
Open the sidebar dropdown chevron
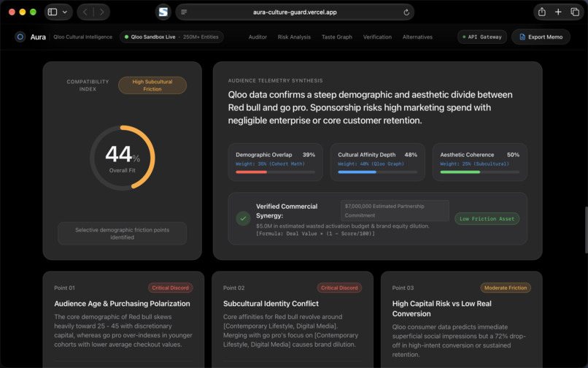(65, 12)
